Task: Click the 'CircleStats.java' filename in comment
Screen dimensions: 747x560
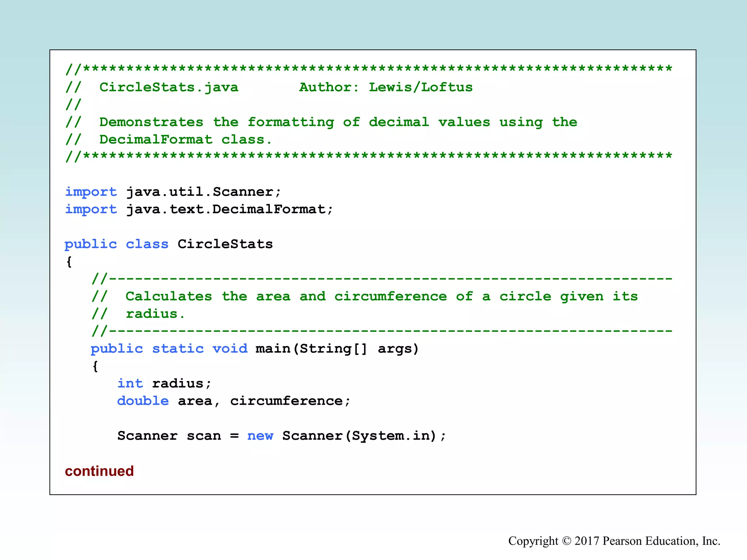Action: tap(169, 87)
